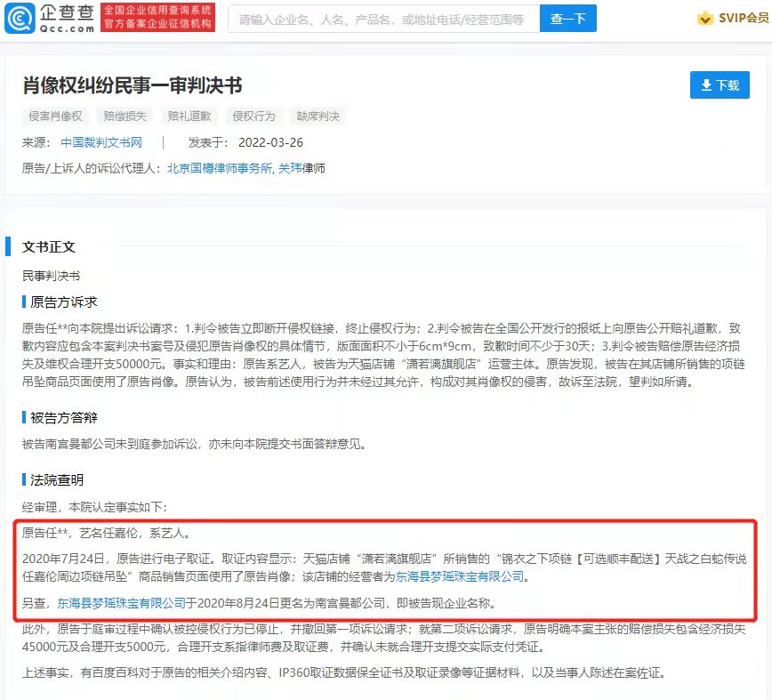Viewport: 772px width, 700px height.
Task: Click the SVIP crown icon
Action: point(705,18)
